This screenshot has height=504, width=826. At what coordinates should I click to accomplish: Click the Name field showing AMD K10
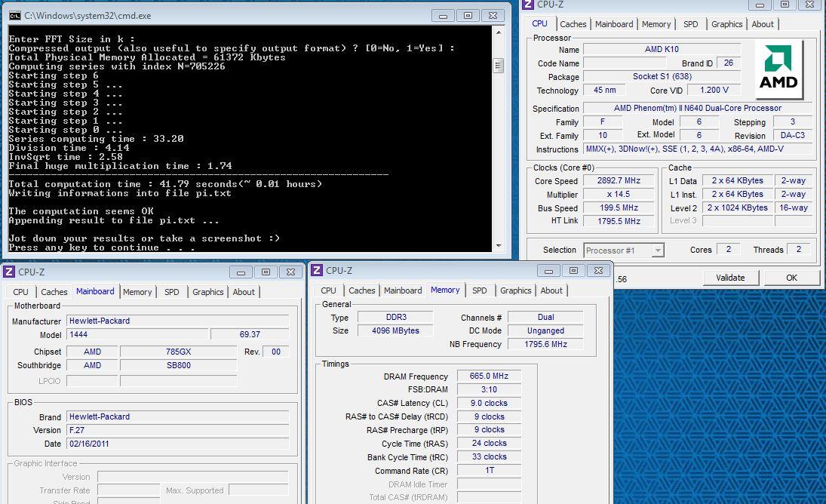click(x=662, y=49)
